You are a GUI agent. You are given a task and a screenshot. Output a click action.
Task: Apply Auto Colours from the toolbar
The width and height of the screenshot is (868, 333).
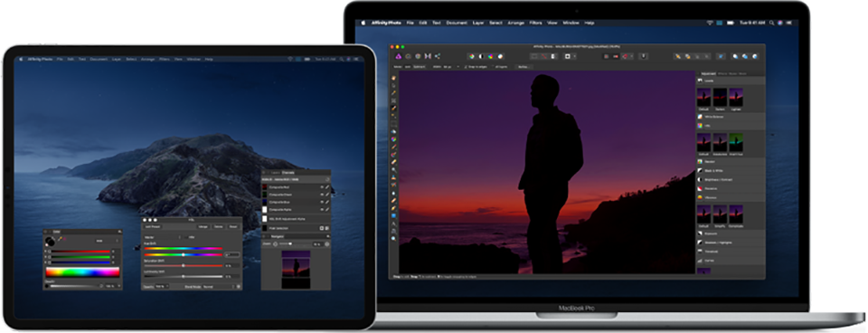click(490, 56)
